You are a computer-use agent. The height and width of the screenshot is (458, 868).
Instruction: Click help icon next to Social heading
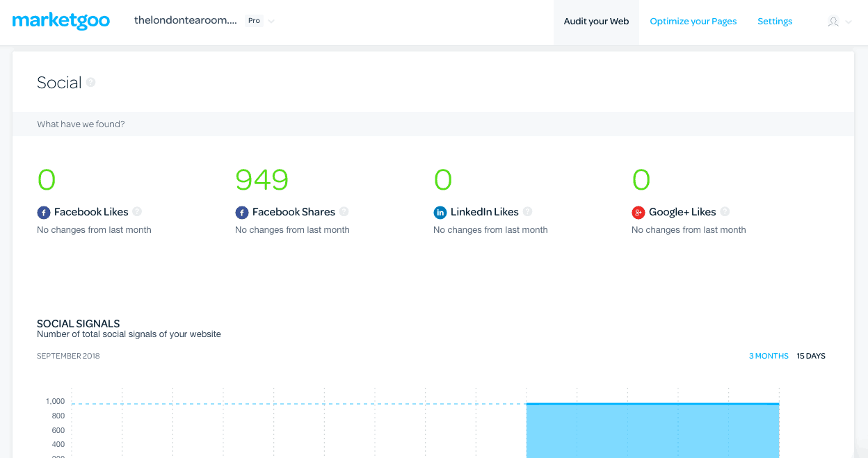[91, 83]
